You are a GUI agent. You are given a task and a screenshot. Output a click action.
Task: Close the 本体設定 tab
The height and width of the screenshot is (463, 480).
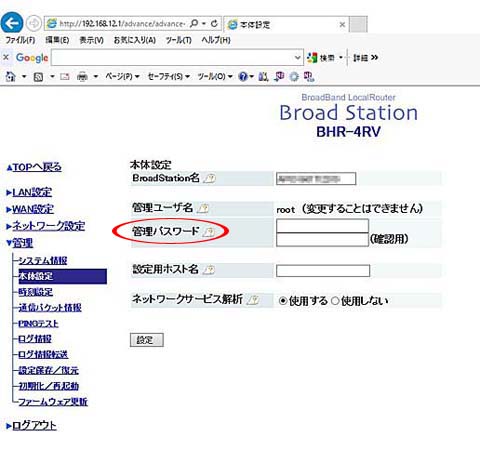(342, 24)
